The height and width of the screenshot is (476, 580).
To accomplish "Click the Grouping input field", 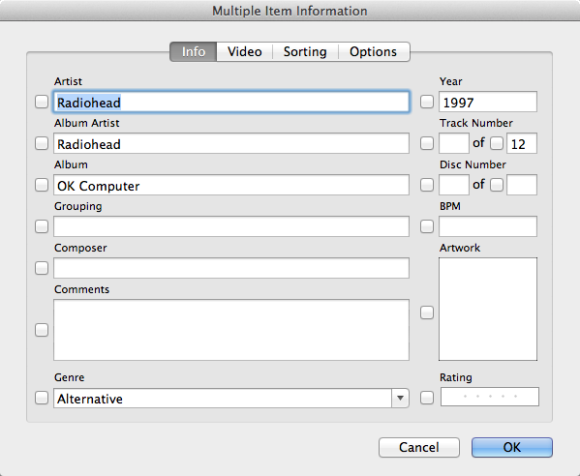I will point(231,226).
